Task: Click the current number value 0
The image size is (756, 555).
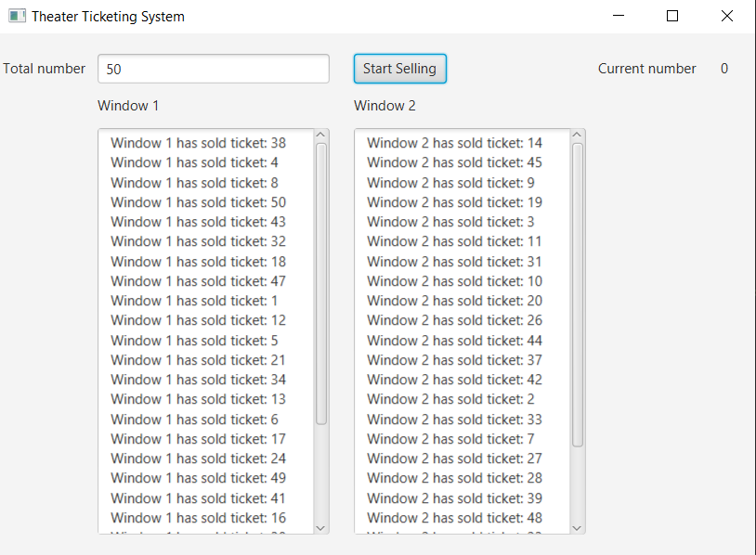Action: [x=724, y=69]
